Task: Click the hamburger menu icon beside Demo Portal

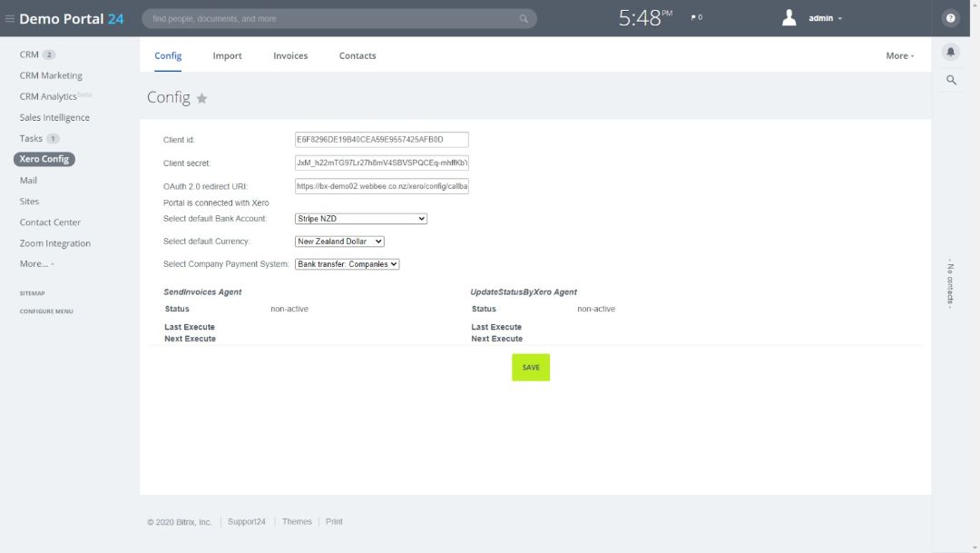Action: pos(10,19)
